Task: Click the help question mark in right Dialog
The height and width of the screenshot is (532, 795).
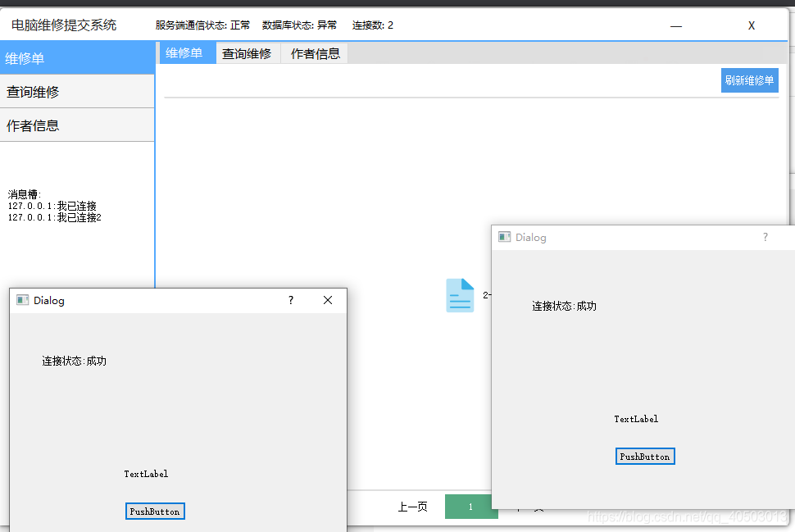Action: [765, 237]
